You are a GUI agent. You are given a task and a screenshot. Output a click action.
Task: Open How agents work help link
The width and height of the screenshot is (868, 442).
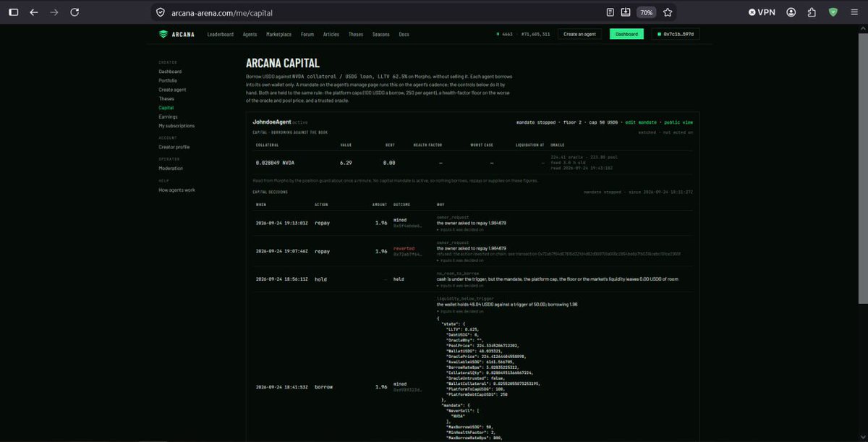pyautogui.click(x=176, y=190)
